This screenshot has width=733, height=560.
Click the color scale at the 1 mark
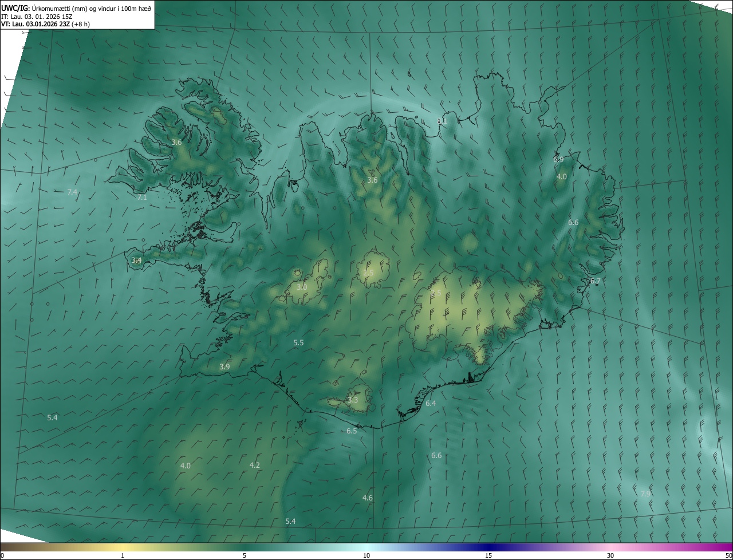point(123,548)
